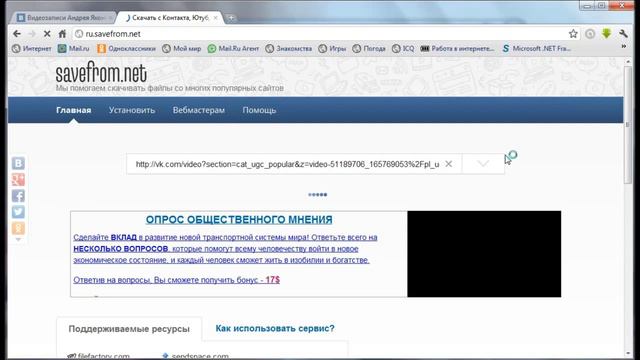Open the Знакомства bookmark
This screenshot has width=640, height=360.
coord(289,49)
